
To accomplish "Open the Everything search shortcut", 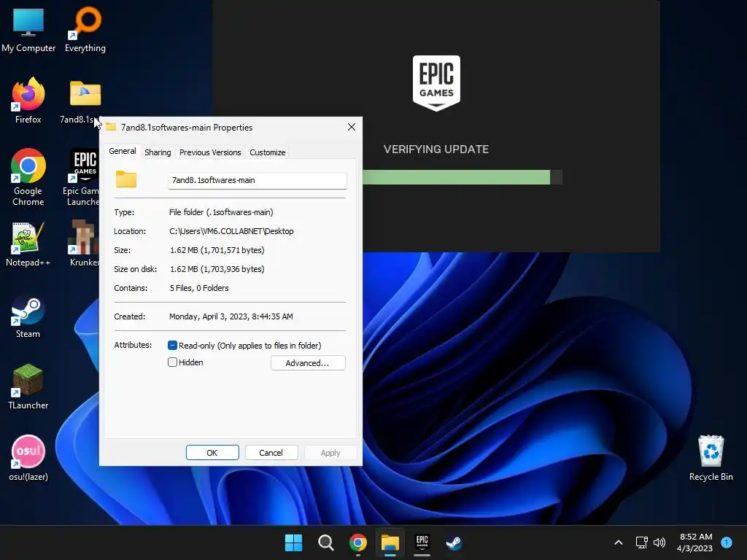I will pos(85,28).
